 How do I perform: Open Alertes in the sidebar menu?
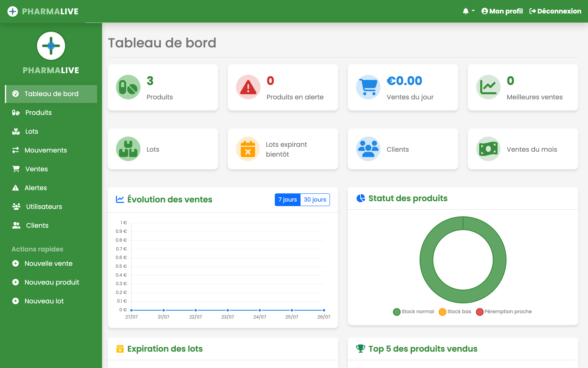(51, 188)
